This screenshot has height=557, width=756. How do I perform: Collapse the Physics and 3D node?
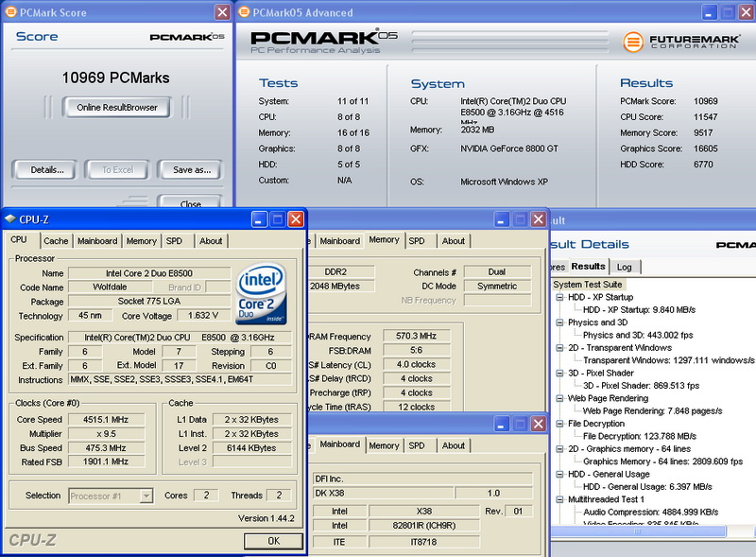(559, 322)
